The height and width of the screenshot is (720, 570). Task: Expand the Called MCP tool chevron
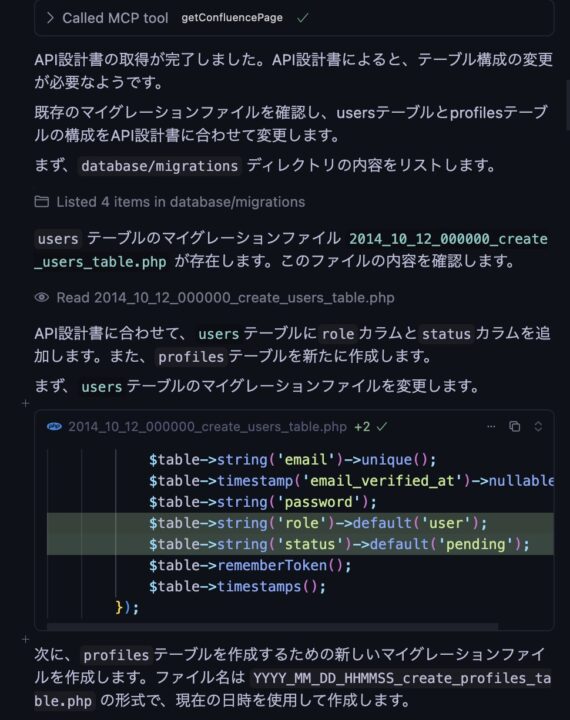(50, 18)
